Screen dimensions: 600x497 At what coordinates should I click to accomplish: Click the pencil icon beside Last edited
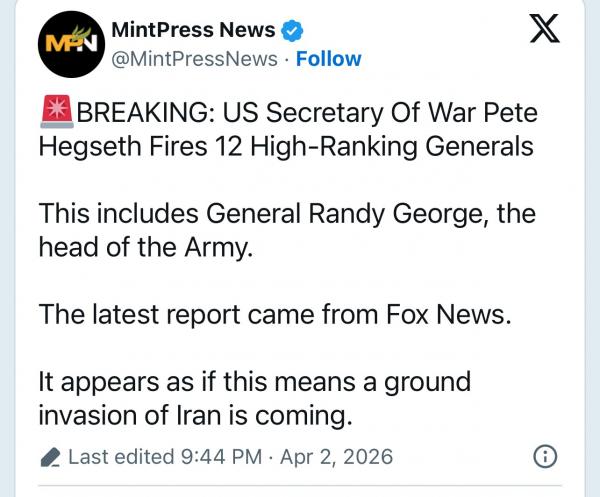coord(50,458)
